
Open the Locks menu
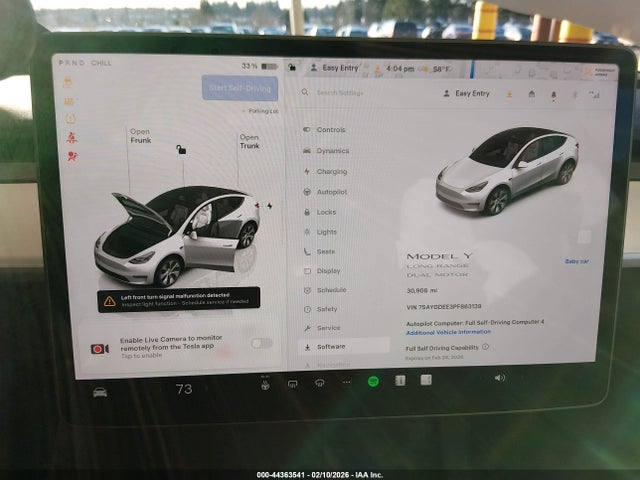coord(320,212)
